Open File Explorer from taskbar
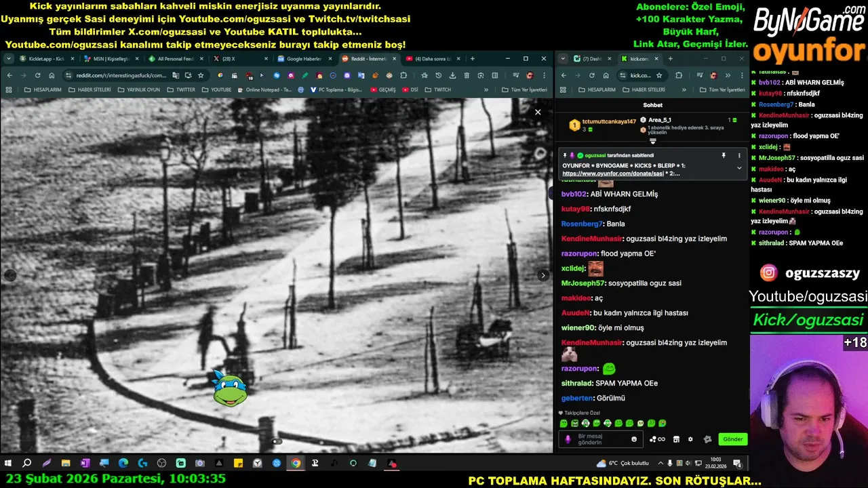The width and height of the screenshot is (868, 488). click(x=66, y=464)
